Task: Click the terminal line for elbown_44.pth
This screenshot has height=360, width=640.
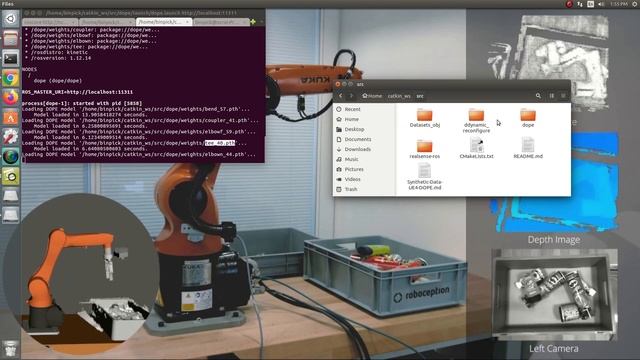Action: tap(139, 154)
